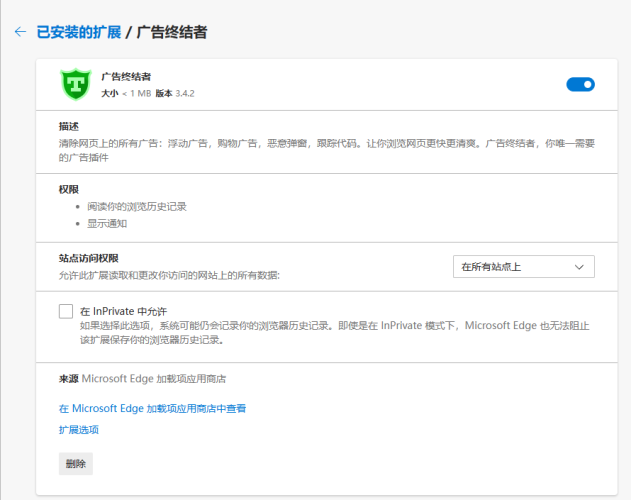Image resolution: width=631 pixels, height=500 pixels.
Task: Click the 广告终结者 breadcrumb title
Action: (x=172, y=32)
